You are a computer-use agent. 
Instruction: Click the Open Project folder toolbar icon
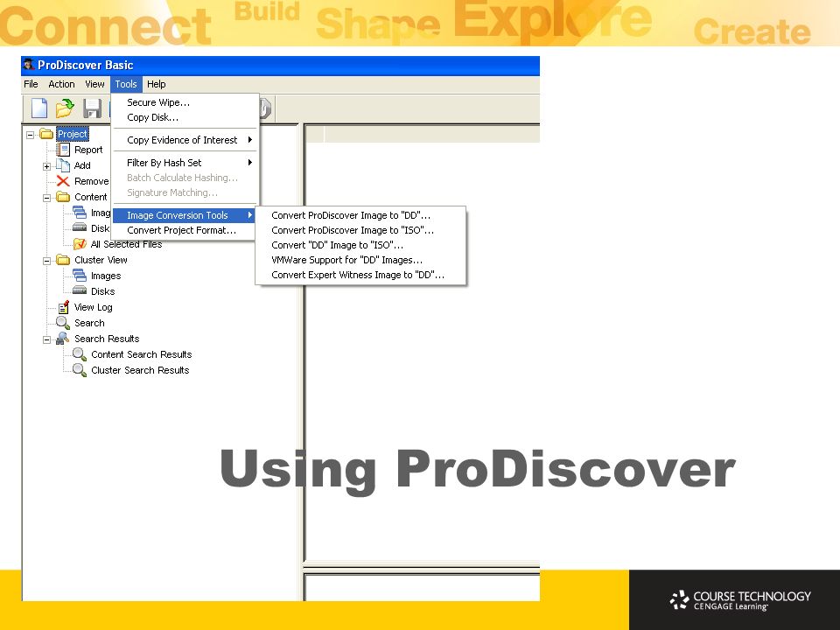pyautogui.click(x=65, y=108)
